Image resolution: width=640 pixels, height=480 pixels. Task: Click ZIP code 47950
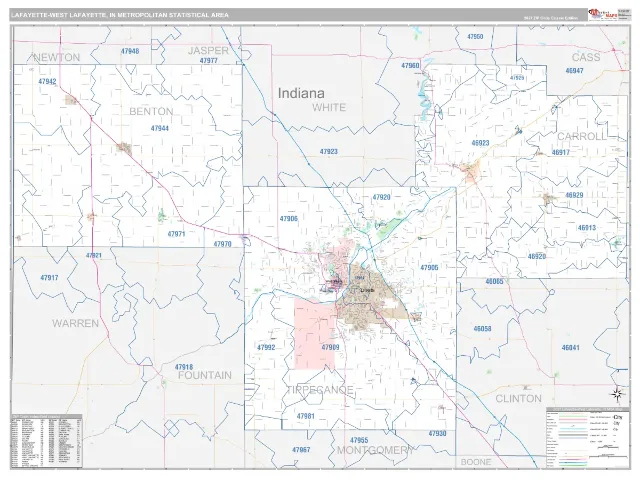click(x=475, y=37)
